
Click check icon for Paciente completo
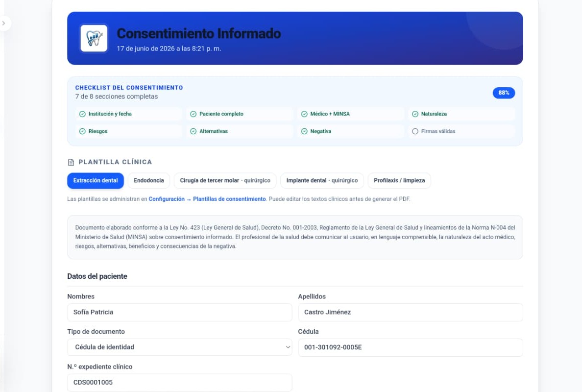click(194, 114)
